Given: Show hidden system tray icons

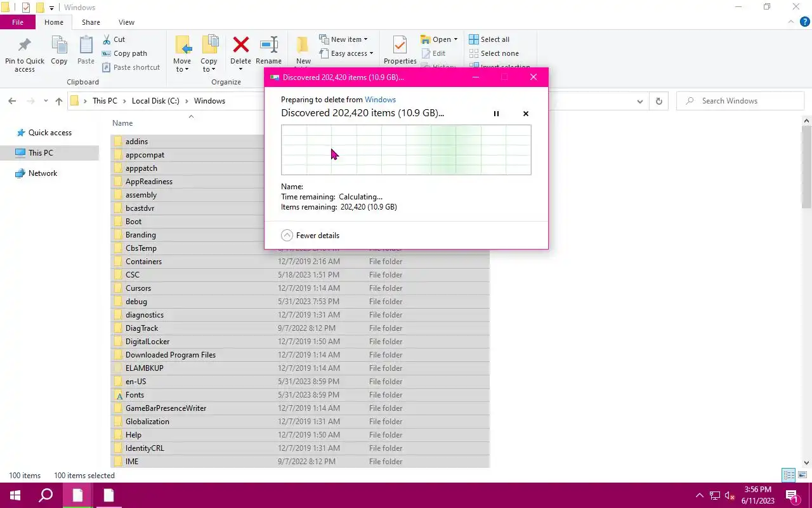Looking at the screenshot, I should [700, 495].
